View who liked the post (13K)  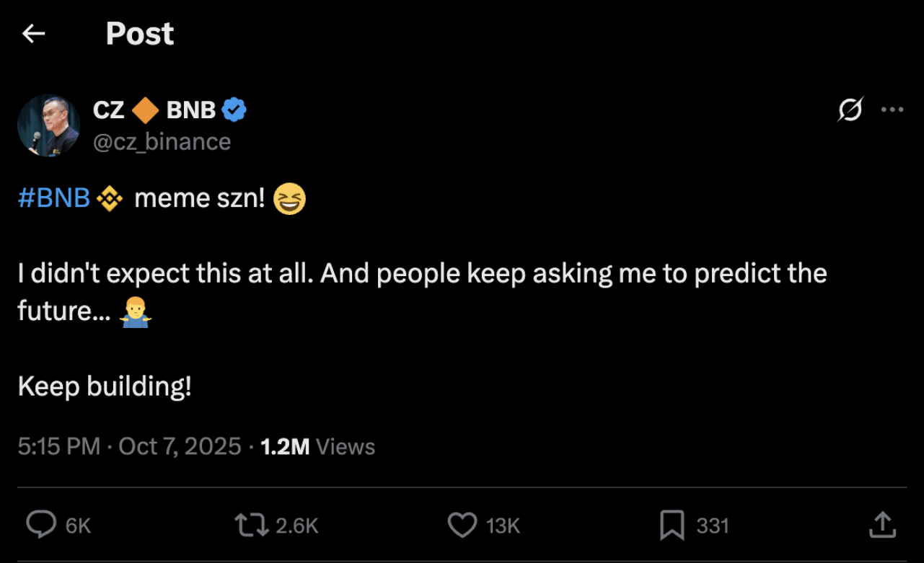[x=502, y=526]
